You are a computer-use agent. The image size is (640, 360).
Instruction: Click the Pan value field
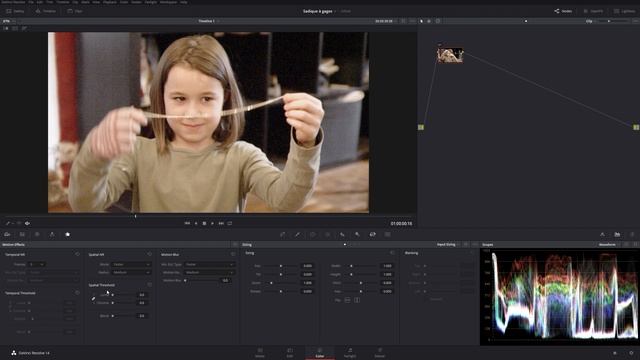(307, 266)
